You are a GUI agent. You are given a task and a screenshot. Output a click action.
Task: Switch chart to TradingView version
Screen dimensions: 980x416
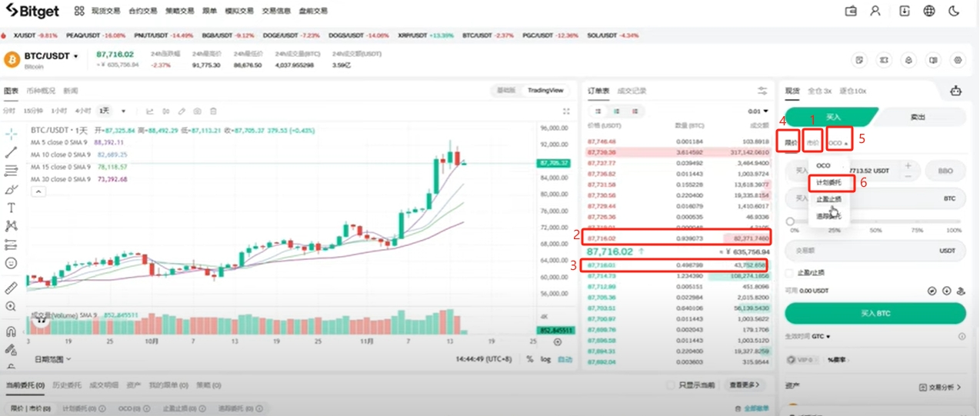coord(545,91)
